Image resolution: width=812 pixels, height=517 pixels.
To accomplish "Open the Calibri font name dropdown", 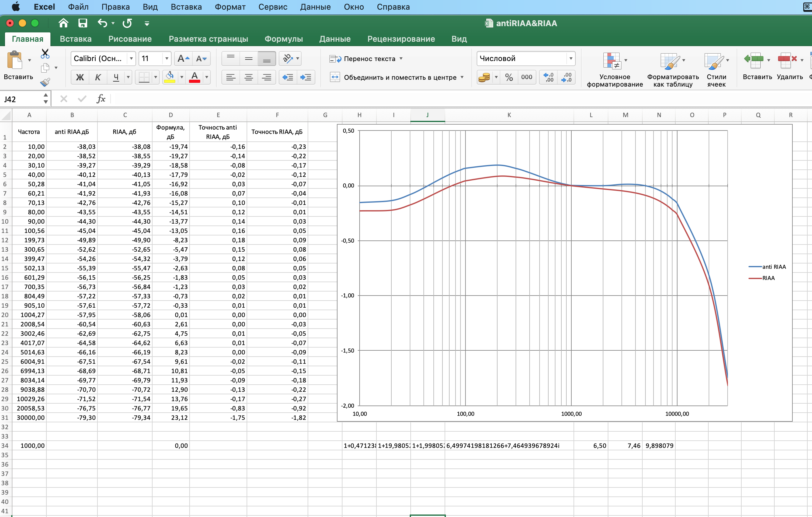I will pos(131,59).
